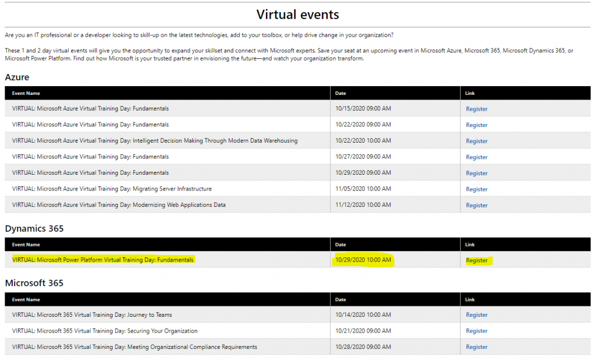This screenshot has width=597, height=364.
Task: Select event name Journey to Teams
Action: tap(92, 314)
